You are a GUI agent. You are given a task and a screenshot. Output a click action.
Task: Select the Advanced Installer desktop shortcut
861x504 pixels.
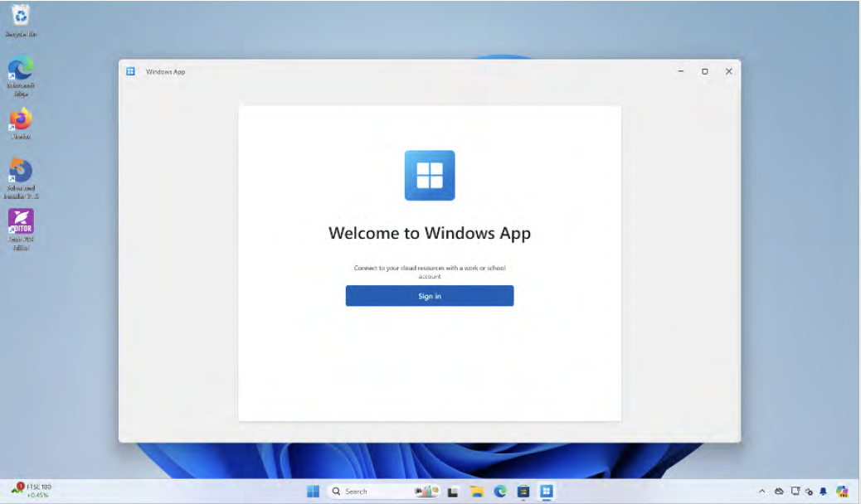pos(21,178)
